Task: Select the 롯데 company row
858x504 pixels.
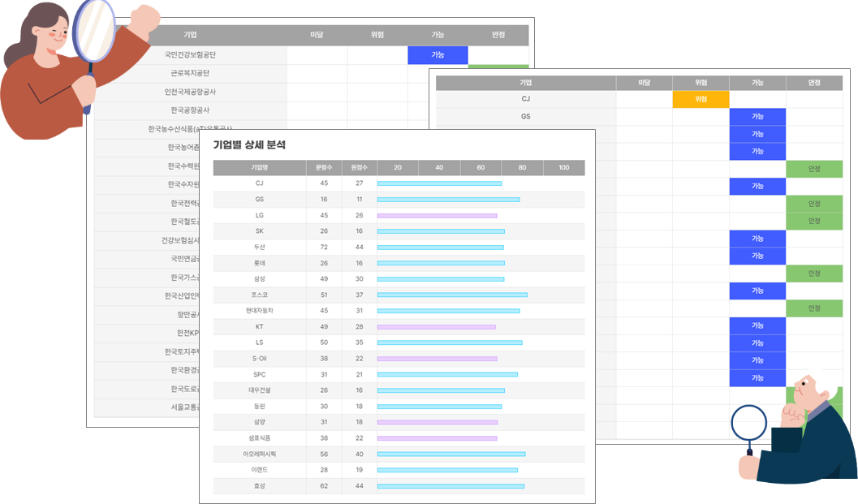Action: pyautogui.click(x=399, y=263)
